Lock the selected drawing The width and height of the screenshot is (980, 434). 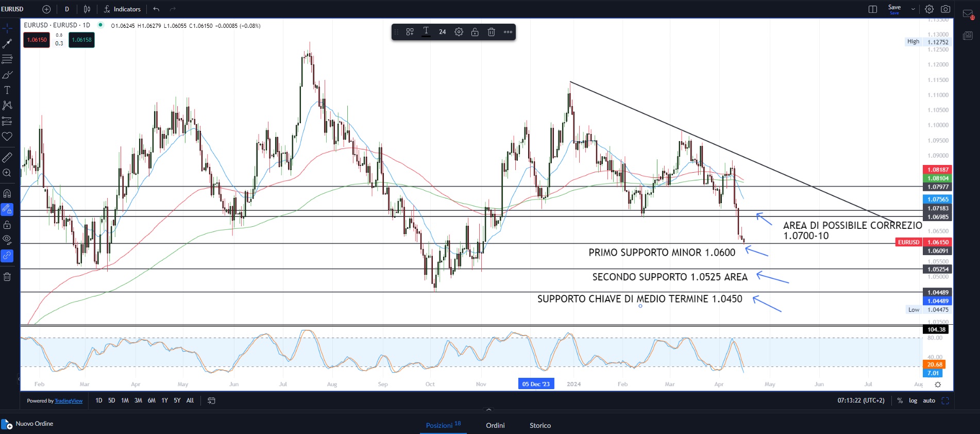[x=475, y=32]
